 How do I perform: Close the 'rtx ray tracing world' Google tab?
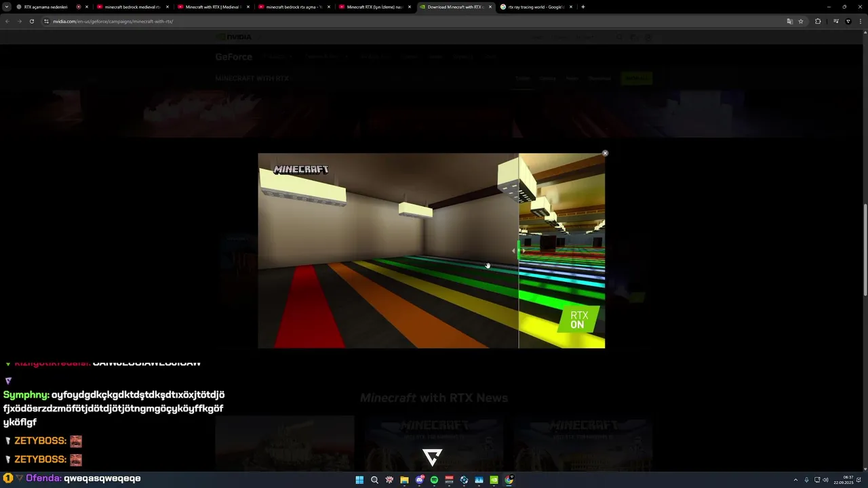coord(571,7)
